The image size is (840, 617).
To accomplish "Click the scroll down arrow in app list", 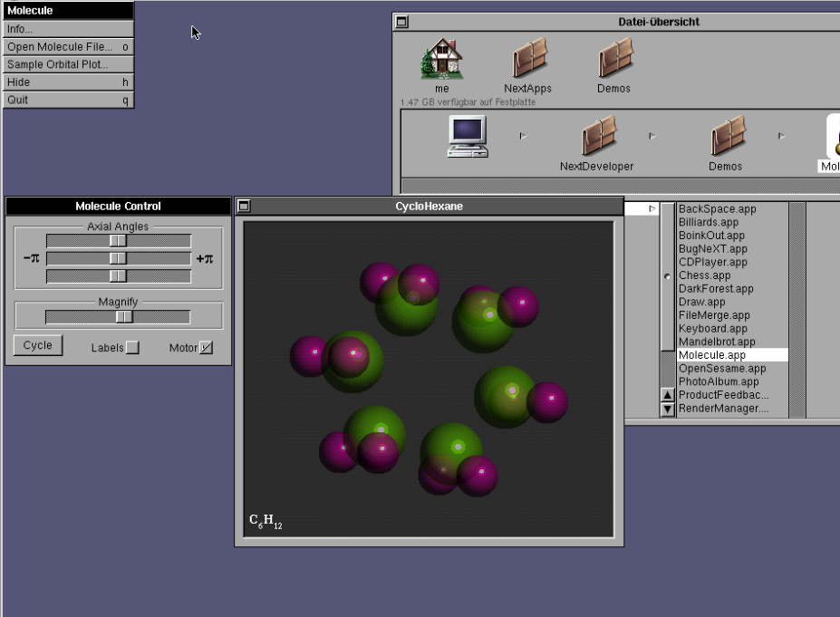I will click(668, 410).
